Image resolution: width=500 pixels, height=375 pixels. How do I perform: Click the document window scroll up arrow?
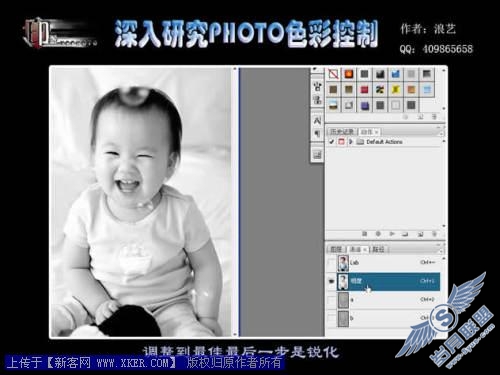[235, 69]
